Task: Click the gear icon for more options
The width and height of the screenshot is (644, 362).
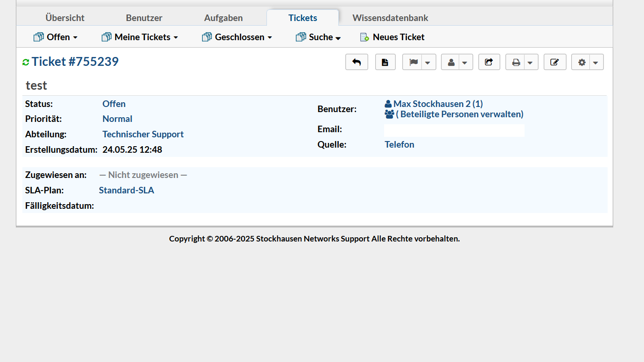Action: click(x=581, y=62)
